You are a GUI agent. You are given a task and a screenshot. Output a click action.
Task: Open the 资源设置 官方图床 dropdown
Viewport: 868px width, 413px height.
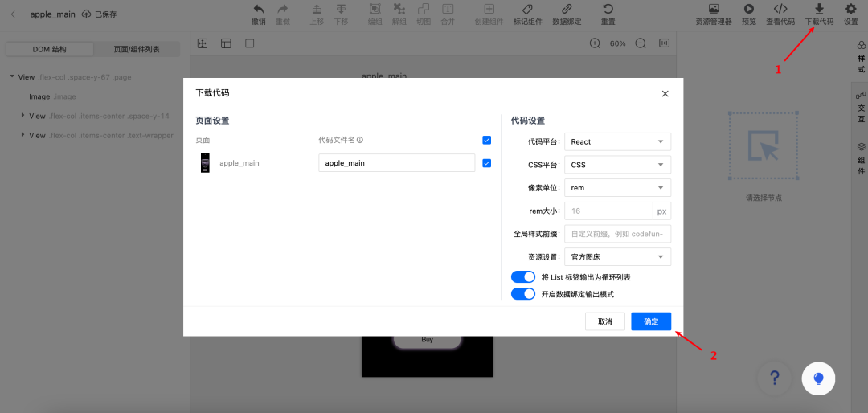point(618,257)
